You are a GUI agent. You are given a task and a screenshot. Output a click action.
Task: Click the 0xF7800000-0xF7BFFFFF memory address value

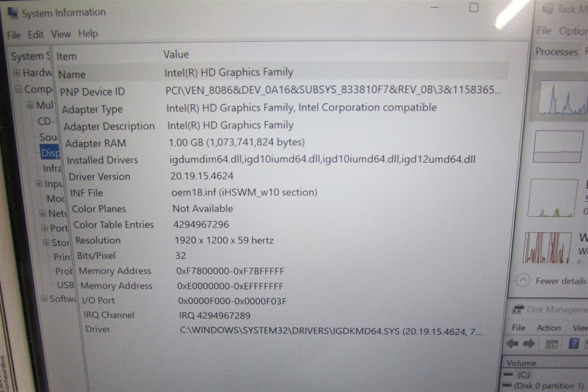(230, 271)
